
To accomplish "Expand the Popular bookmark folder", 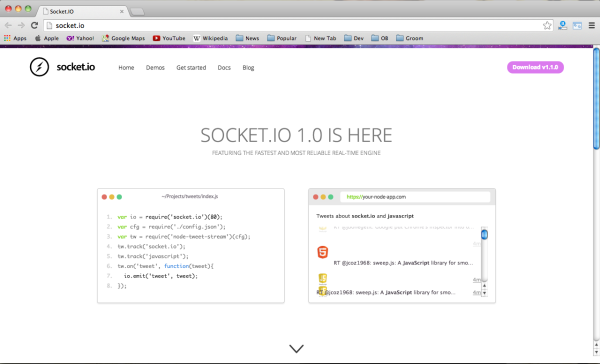I will 282,38.
